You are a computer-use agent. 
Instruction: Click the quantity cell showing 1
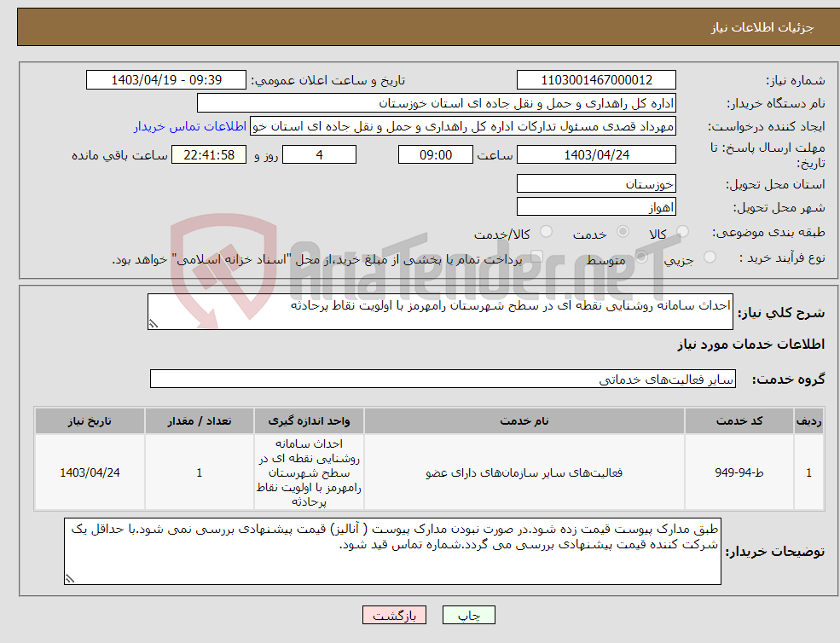click(200, 472)
